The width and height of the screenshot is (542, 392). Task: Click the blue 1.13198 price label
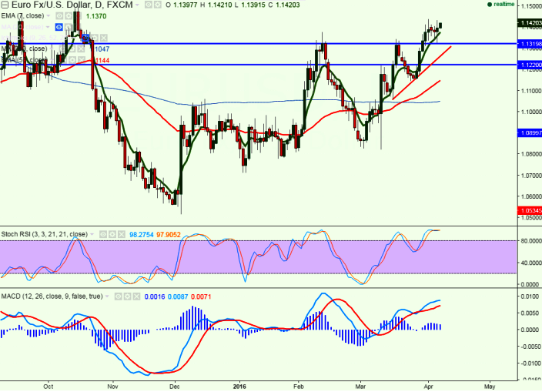pos(530,44)
